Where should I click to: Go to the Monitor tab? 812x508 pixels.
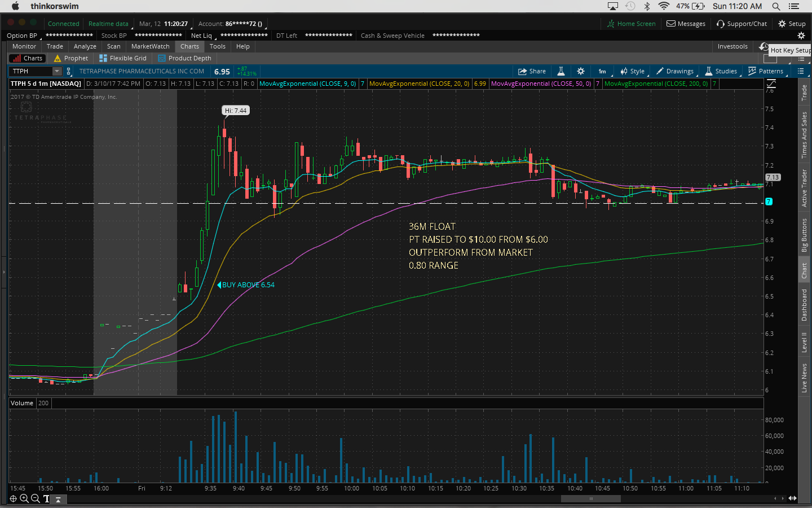(24, 46)
